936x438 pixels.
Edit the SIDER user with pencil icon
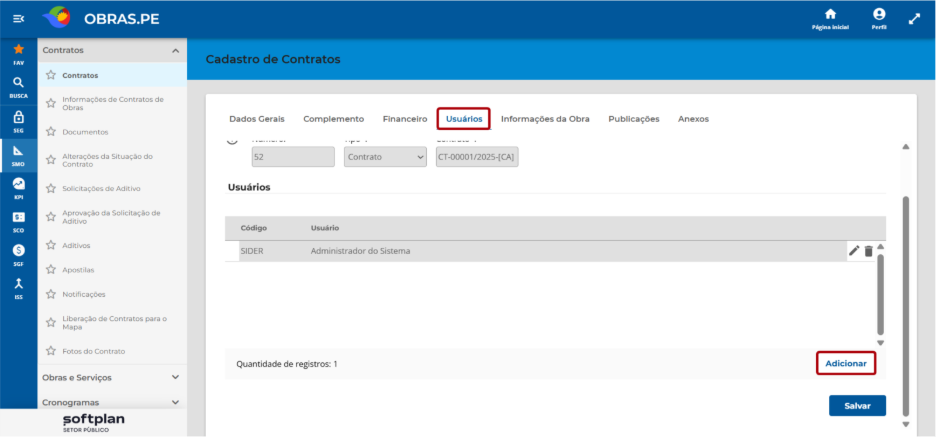(x=854, y=251)
